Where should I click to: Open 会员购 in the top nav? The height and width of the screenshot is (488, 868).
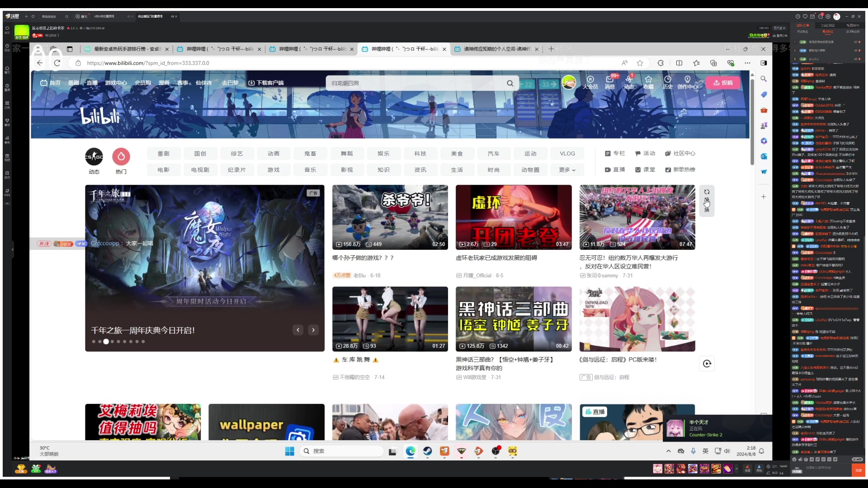tap(142, 83)
